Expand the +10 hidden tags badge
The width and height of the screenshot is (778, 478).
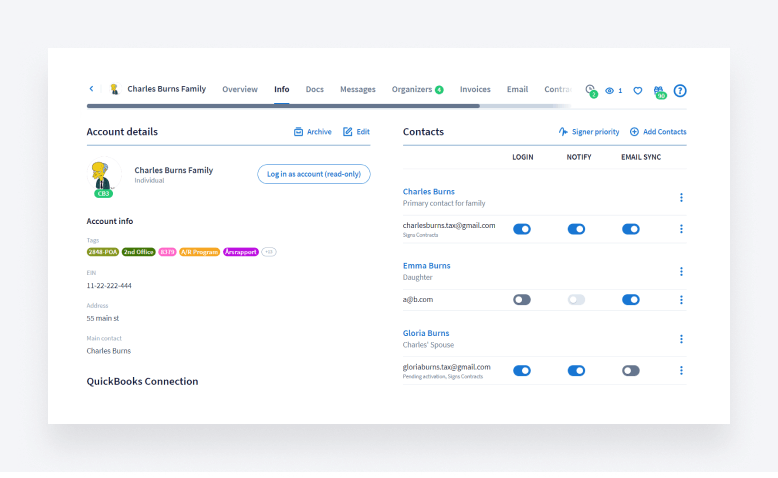pyautogui.click(x=269, y=252)
